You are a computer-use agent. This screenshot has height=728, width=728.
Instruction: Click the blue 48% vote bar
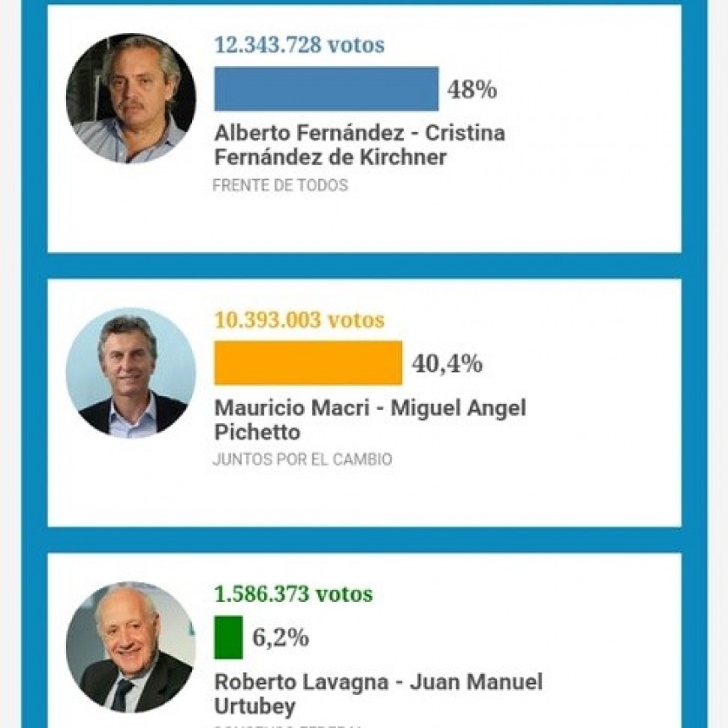[x=327, y=89]
